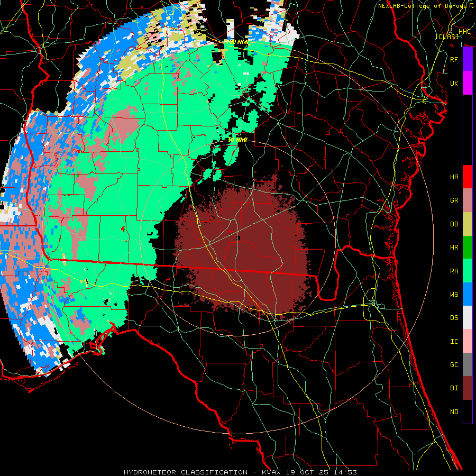The height and width of the screenshot is (476, 476).
Task: Click the 'RA' legend label
Action: point(454,271)
